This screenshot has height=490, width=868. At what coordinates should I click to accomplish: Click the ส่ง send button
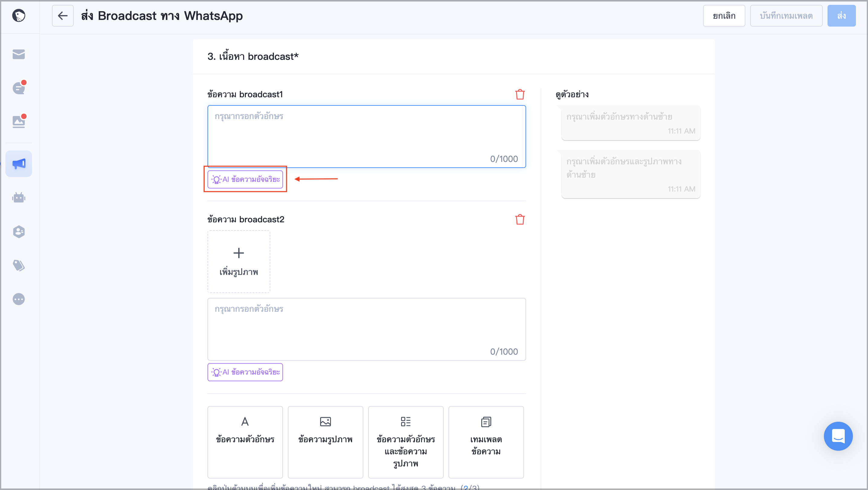click(841, 16)
